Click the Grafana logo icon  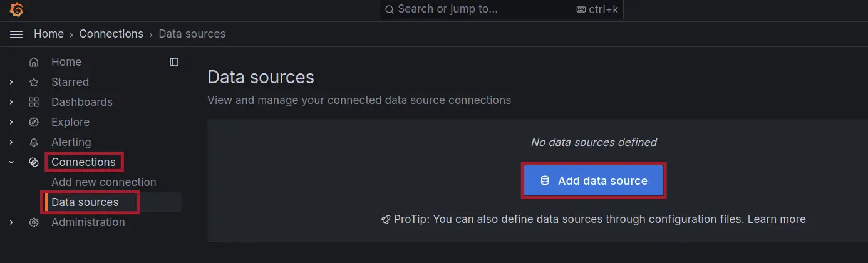click(17, 9)
